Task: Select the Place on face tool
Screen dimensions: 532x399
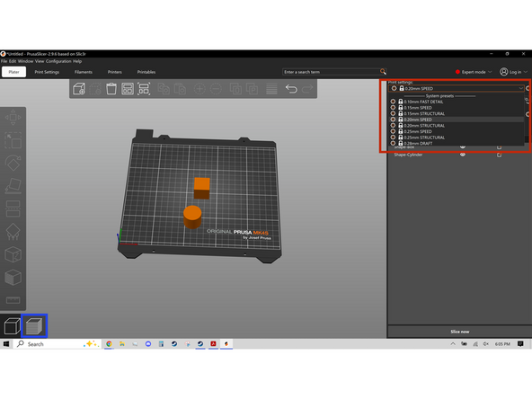Action: pyautogui.click(x=13, y=186)
